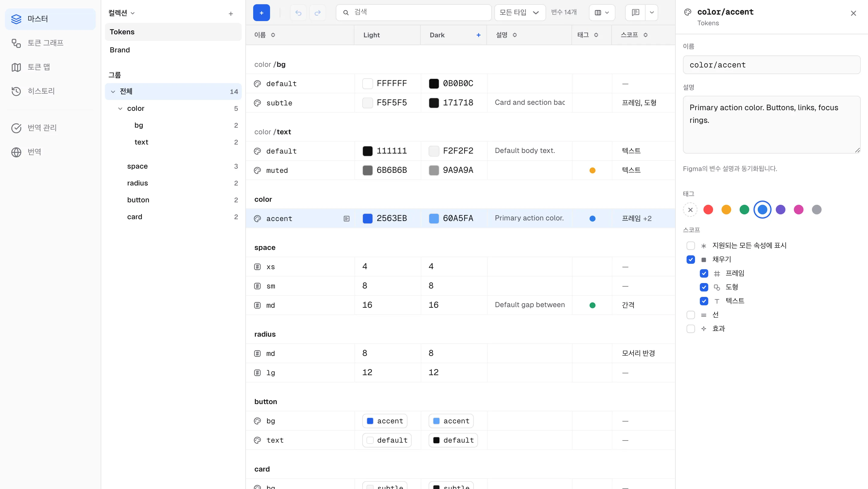The width and height of the screenshot is (868, 489).
Task: Collapse the color group chevron
Action: [120, 108]
